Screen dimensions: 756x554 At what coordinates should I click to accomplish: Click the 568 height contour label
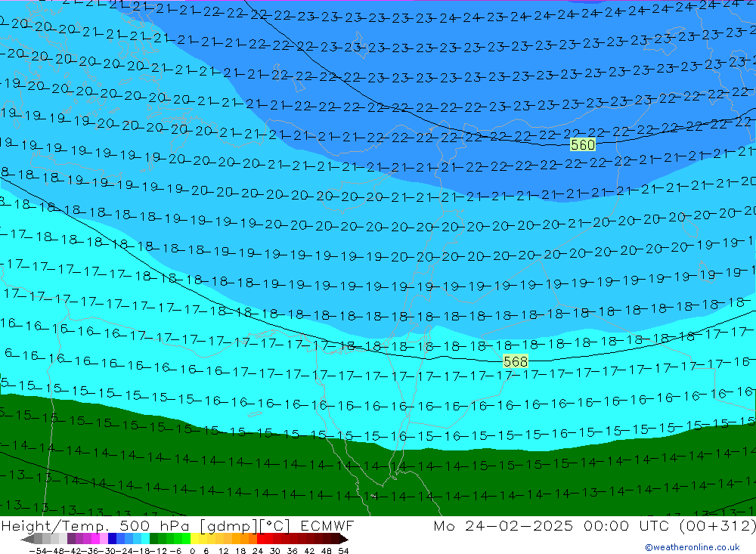(516, 361)
